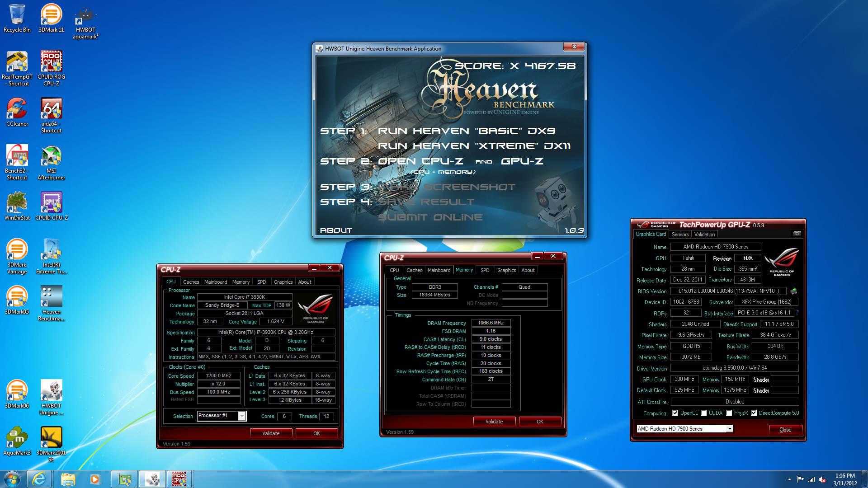Launch Intel(R) Extreme Tuning shortcut
Screen dimensions: 868x488
(x=51, y=256)
